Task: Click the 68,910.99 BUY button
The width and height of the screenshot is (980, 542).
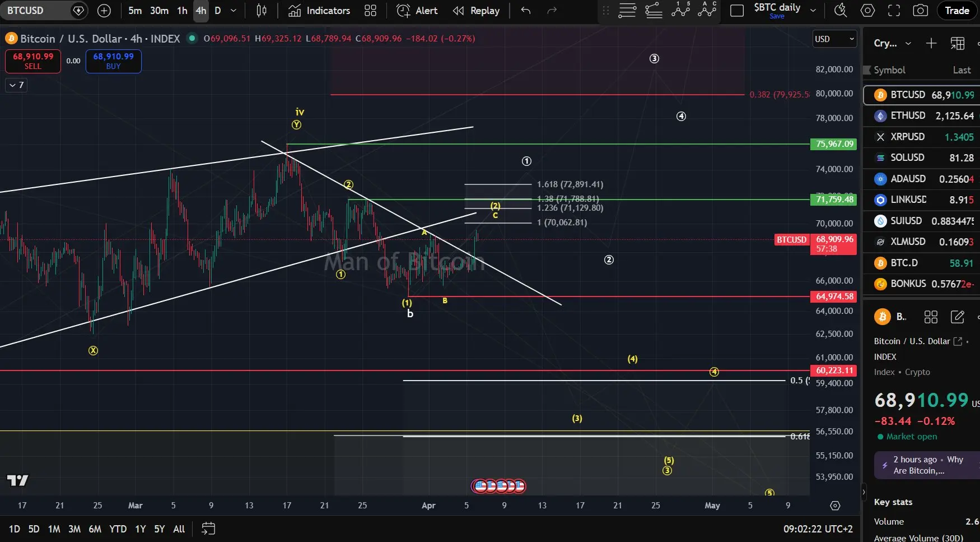Action: pyautogui.click(x=114, y=61)
